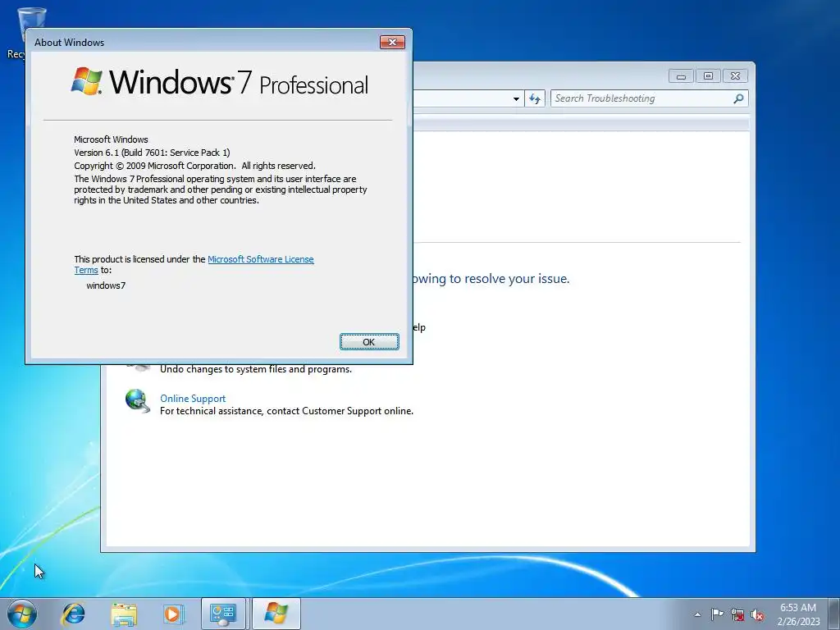Click the 'windows7' licensee name
Image resolution: width=840 pixels, height=630 pixels.
pyautogui.click(x=106, y=285)
